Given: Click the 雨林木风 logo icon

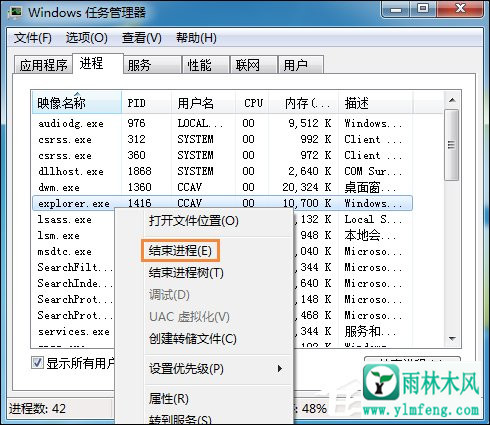Looking at the screenshot, I should coord(381,382).
